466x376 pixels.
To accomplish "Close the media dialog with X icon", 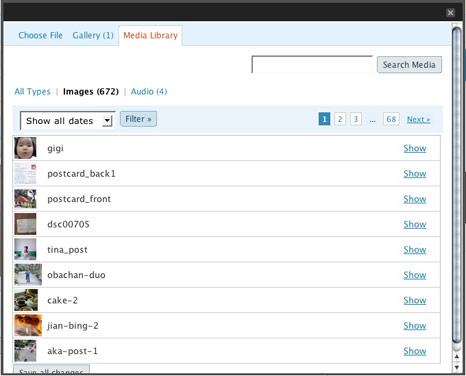I will click(450, 13).
